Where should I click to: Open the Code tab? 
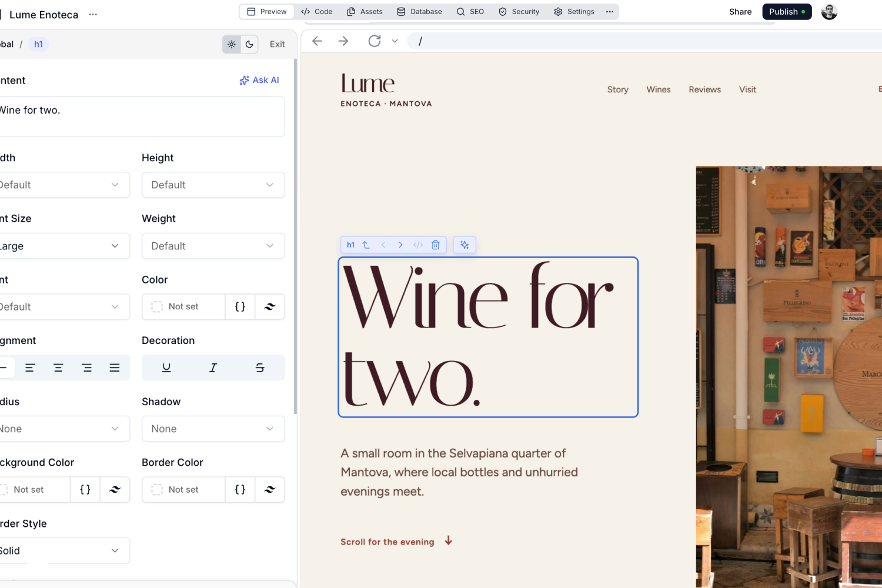pos(316,12)
